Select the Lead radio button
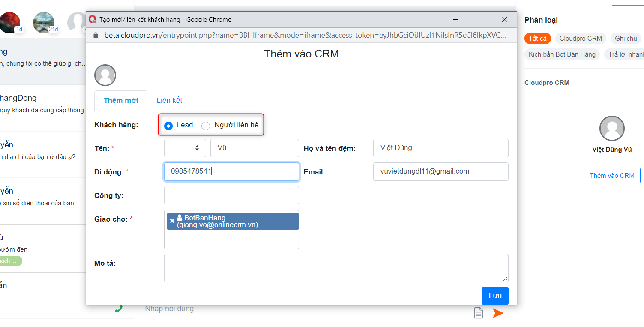 pos(168,126)
